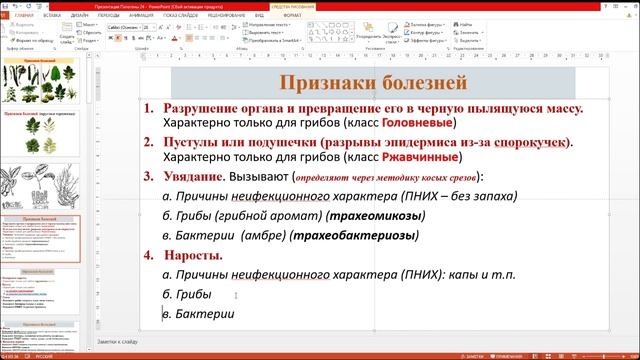Toggle italic К formatting
The width and height of the screenshot is (640, 360).
tap(118, 38)
